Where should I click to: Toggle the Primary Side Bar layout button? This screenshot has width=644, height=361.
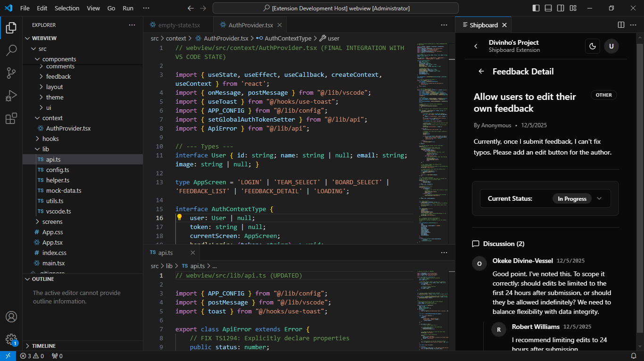tap(536, 8)
